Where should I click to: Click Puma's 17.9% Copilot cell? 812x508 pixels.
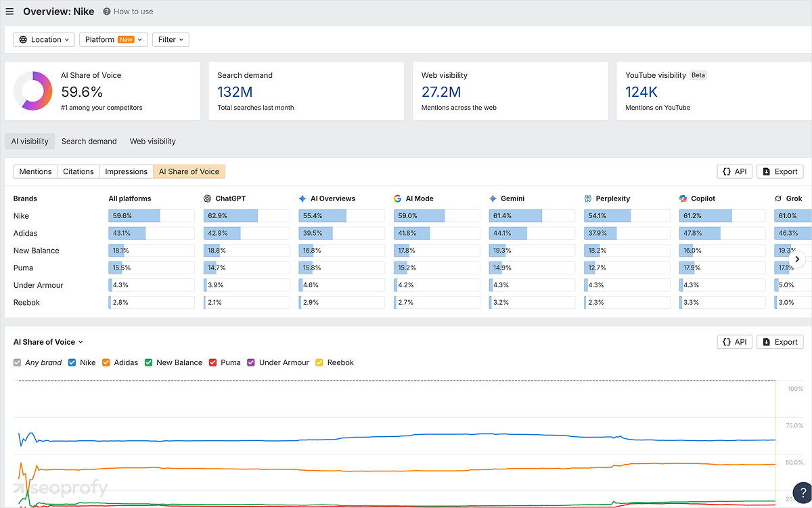tap(722, 268)
